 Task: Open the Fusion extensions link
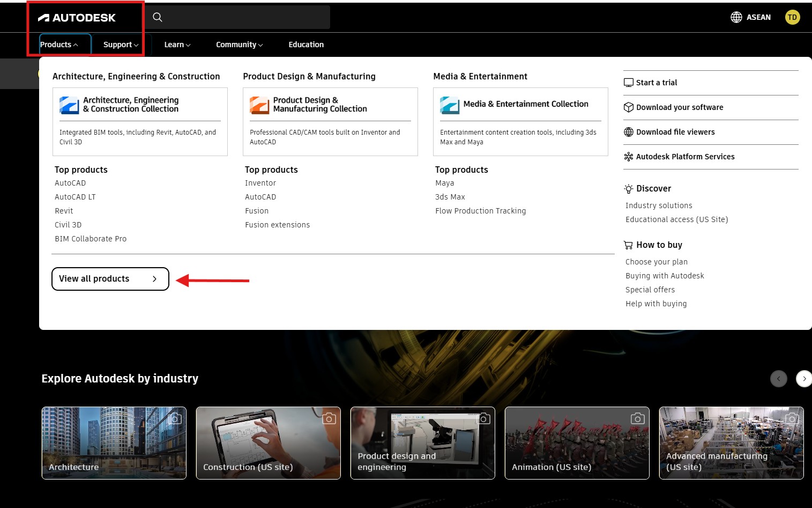277,225
